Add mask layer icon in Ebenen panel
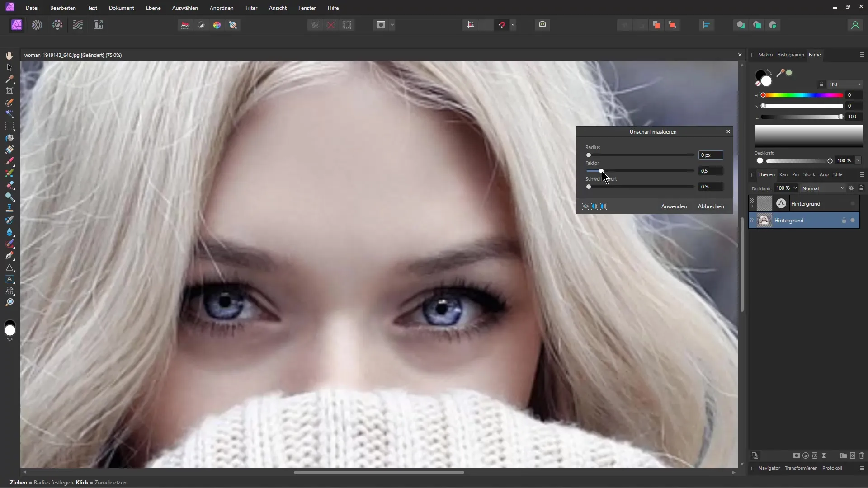 (x=797, y=455)
